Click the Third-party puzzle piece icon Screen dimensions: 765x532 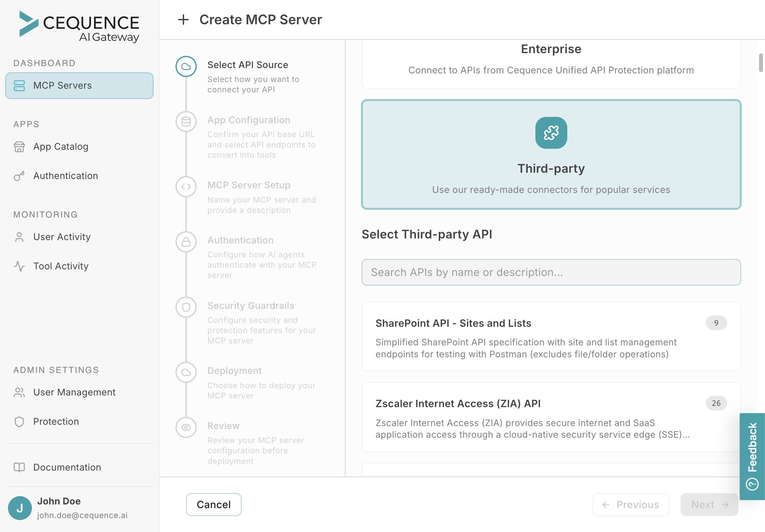[551, 133]
